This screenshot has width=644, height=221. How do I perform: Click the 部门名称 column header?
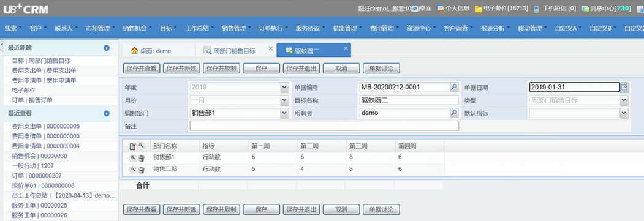click(175, 146)
